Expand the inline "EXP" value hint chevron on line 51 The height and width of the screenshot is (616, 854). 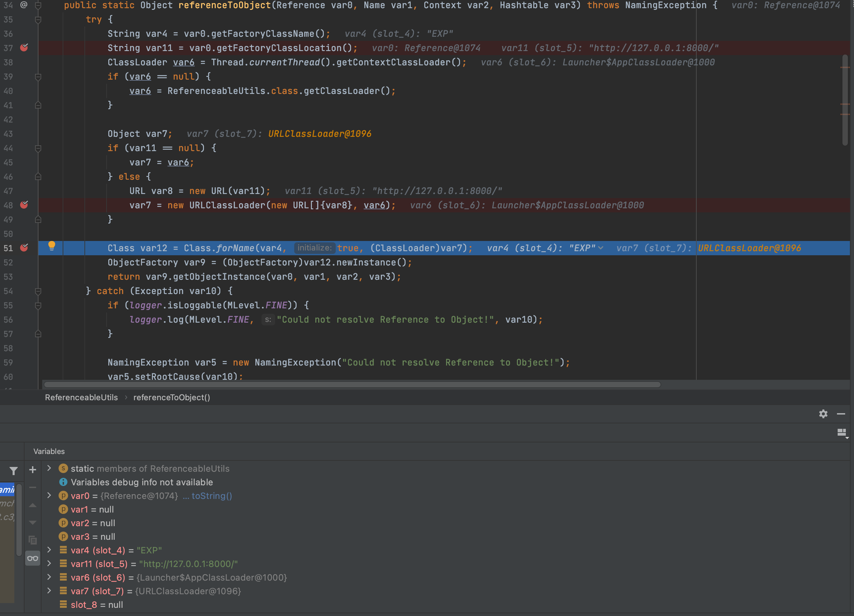coord(601,248)
